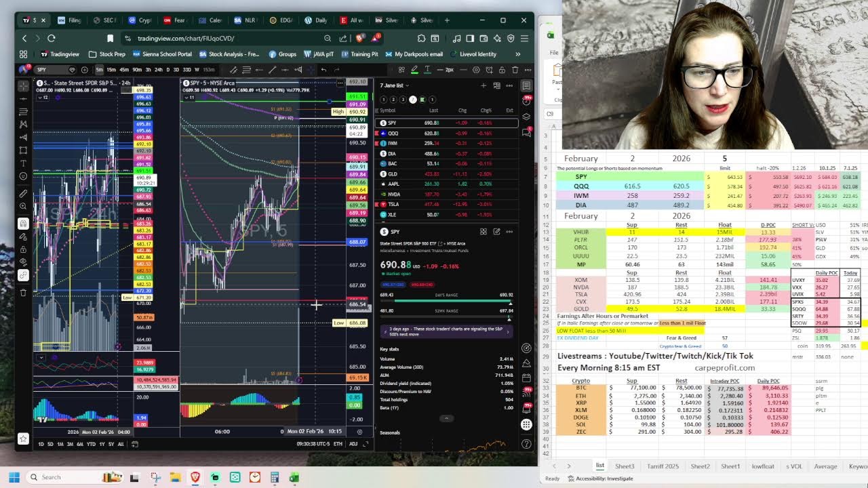Sort watchlist by Chg% column header
This screenshot has width=868, height=488.
coord(486,110)
